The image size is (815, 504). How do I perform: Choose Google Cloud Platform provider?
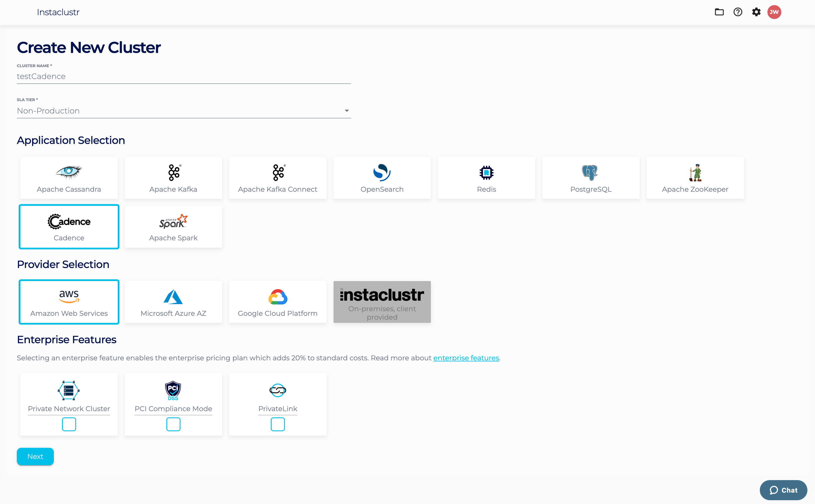(278, 302)
